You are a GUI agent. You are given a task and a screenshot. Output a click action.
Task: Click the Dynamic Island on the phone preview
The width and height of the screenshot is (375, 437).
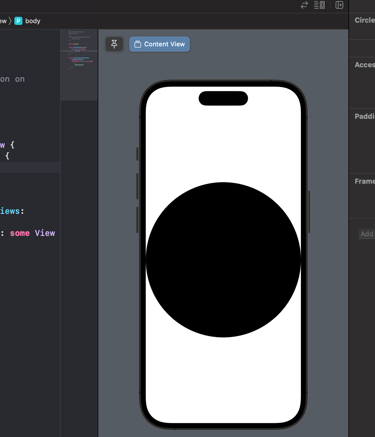click(x=223, y=98)
